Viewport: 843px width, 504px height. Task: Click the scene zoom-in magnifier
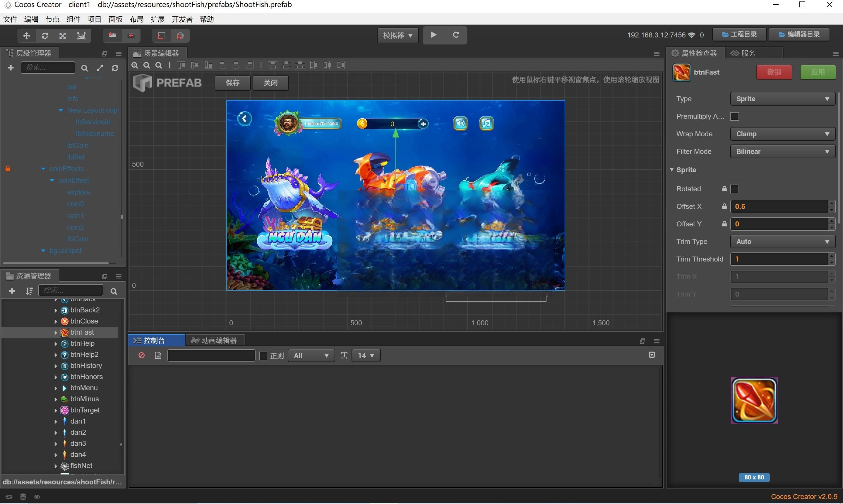pos(135,65)
